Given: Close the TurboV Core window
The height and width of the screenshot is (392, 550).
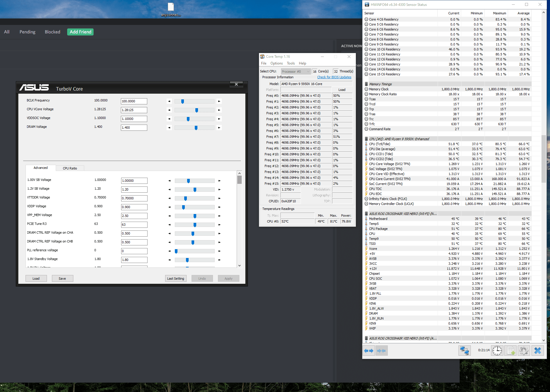Looking at the screenshot, I should point(236,84).
